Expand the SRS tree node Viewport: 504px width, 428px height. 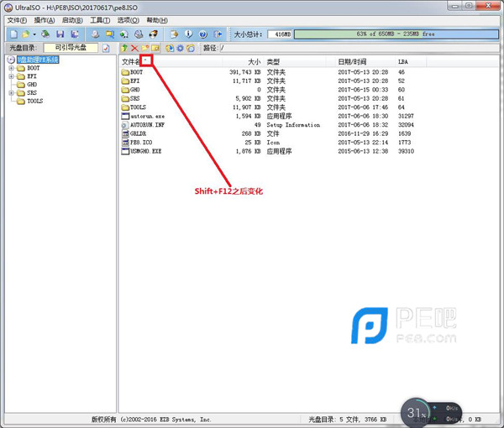coord(11,93)
